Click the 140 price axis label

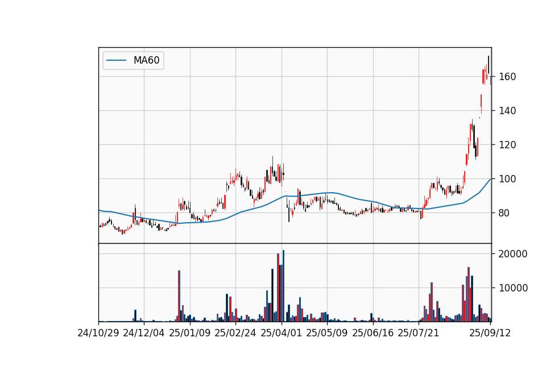pyautogui.click(x=507, y=111)
